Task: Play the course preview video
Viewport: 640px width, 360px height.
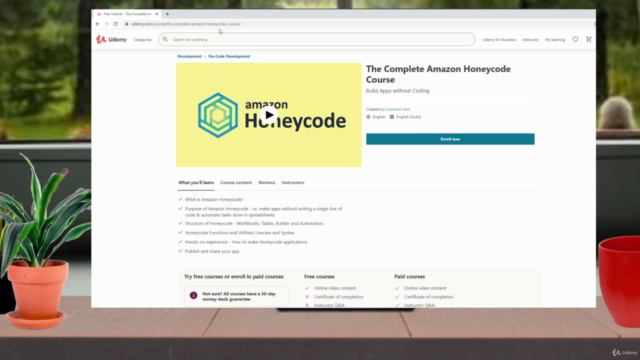Action: (x=269, y=115)
